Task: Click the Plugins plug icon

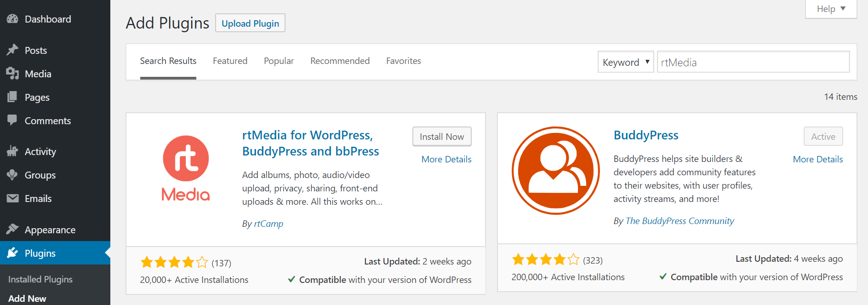Action: pos(12,253)
